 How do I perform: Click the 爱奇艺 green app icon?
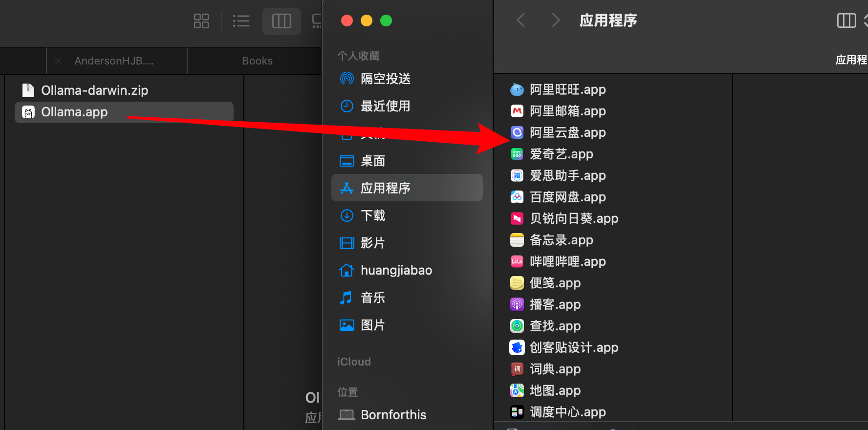[517, 154]
